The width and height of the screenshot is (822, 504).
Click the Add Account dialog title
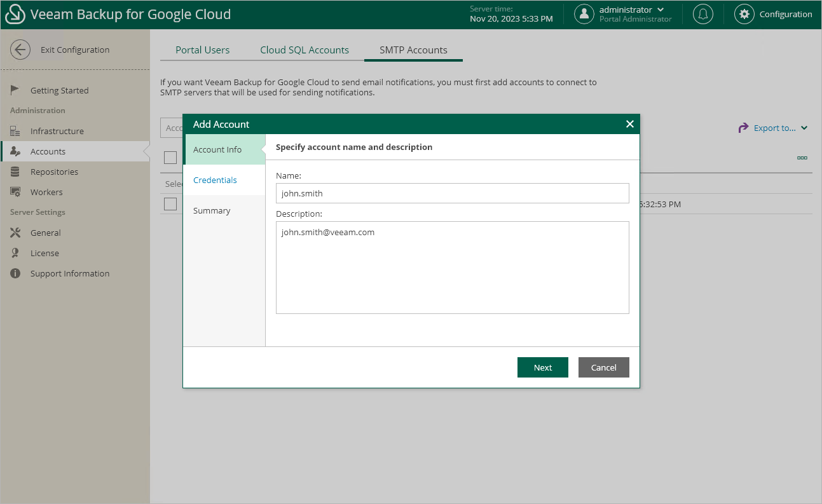pos(221,124)
